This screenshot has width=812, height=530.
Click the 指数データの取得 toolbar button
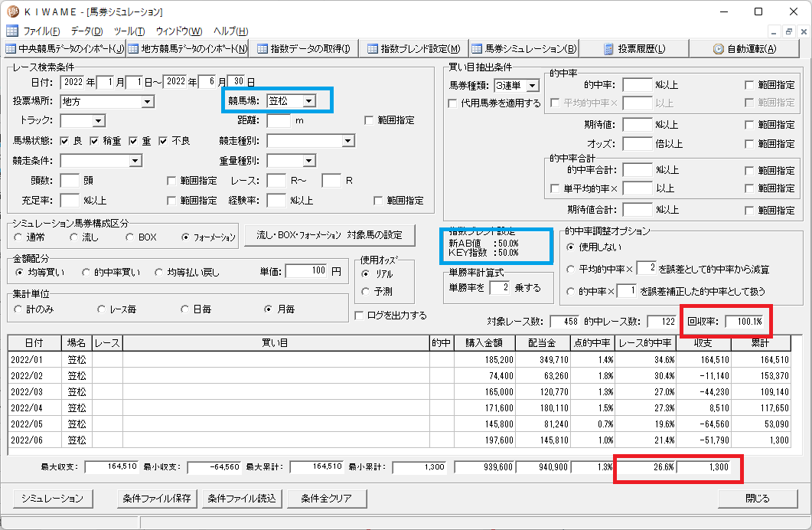point(304,49)
